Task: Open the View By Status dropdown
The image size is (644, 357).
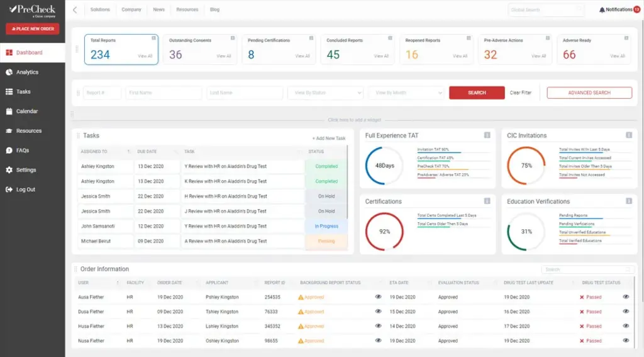Action: point(325,93)
